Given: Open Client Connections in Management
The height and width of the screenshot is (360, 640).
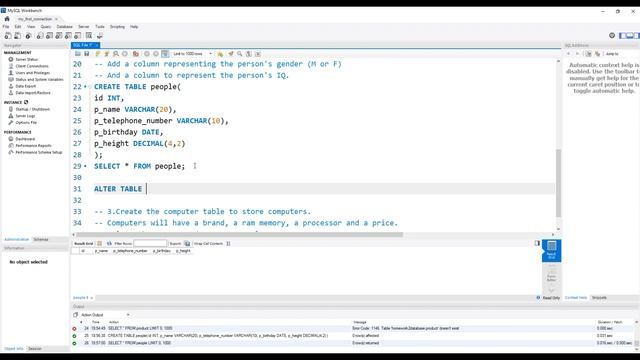Looking at the screenshot, I should point(32,66).
